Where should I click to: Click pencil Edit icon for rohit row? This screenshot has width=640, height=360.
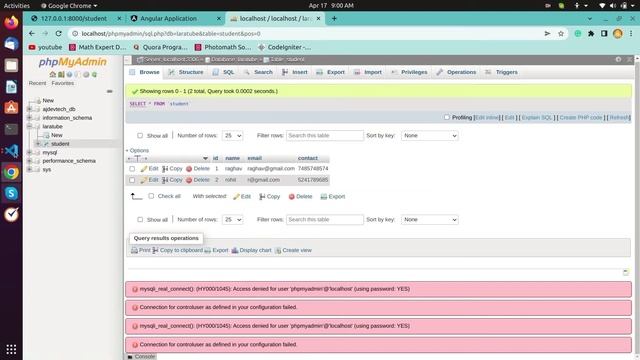tap(144, 180)
